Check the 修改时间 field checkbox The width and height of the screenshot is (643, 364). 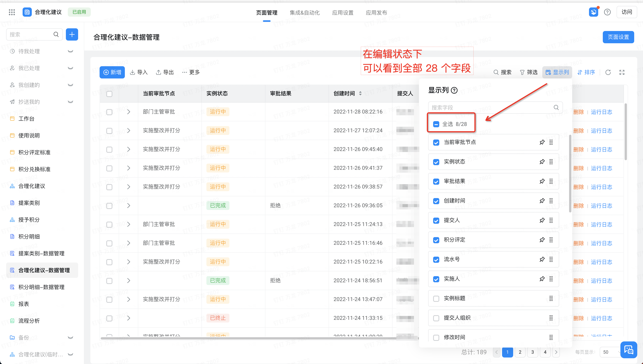point(436,338)
